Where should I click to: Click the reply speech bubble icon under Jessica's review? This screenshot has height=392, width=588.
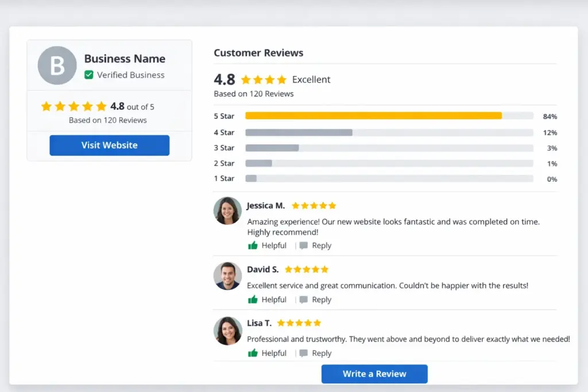click(x=303, y=246)
